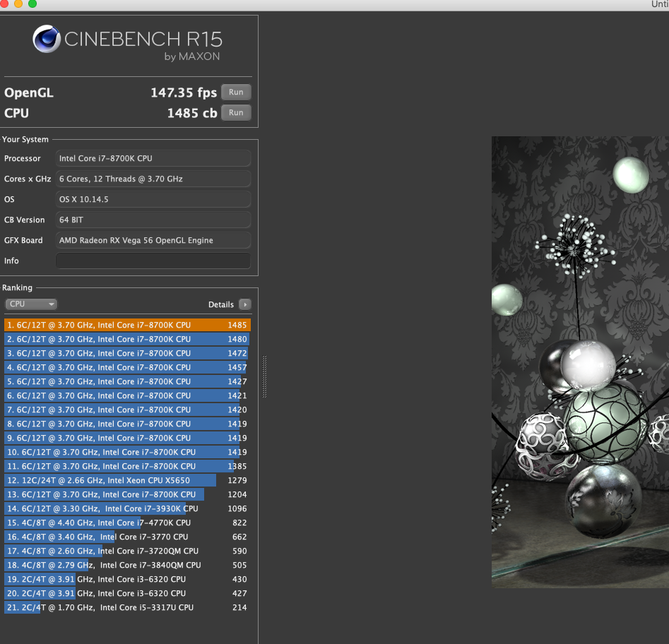
Task: Expand ranking Details arrow
Action: click(245, 304)
